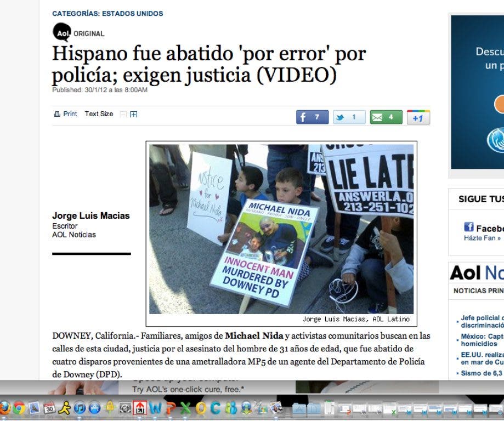Open Firefox from the dock
Image resolution: width=504 pixels, height=421 pixels.
[5, 408]
